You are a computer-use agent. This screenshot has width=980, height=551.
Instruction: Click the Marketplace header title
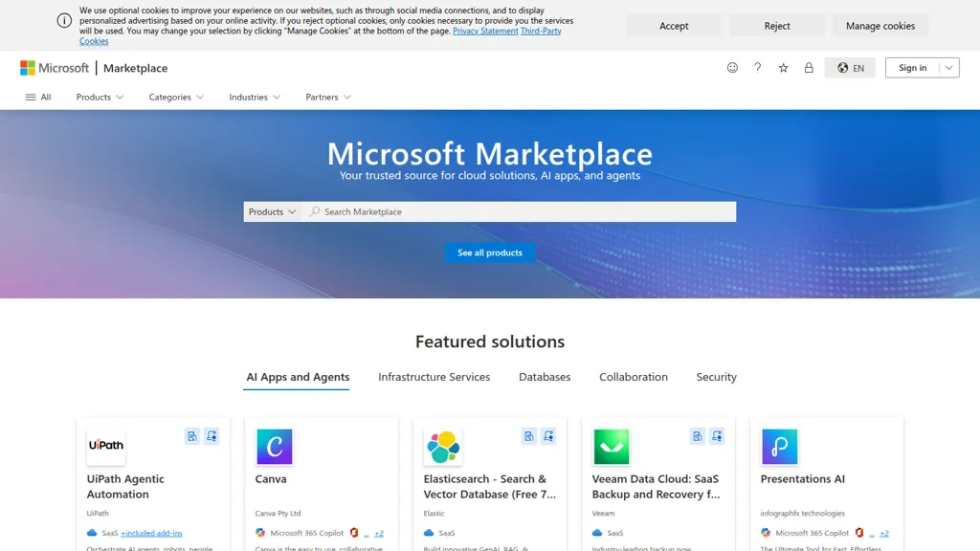click(136, 68)
